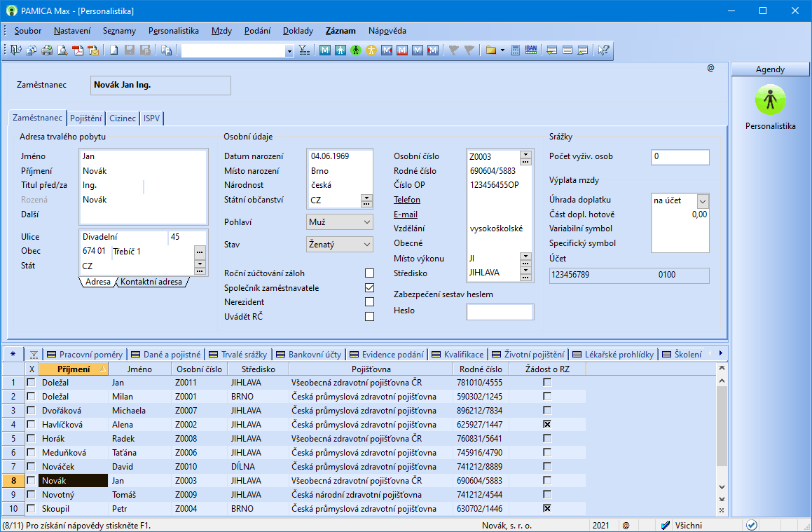Click the panel icon with yellow down arrow
812x532 pixels.
(x=552, y=50)
